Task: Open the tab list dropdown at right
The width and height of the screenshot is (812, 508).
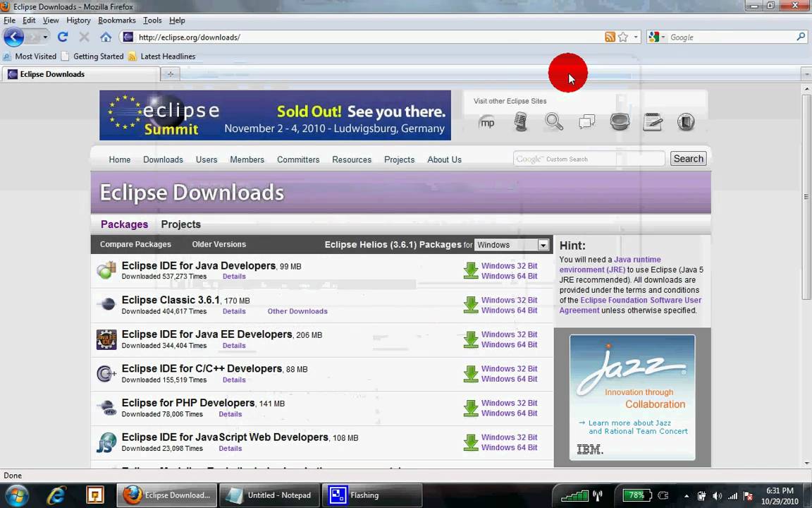Action: pos(806,74)
